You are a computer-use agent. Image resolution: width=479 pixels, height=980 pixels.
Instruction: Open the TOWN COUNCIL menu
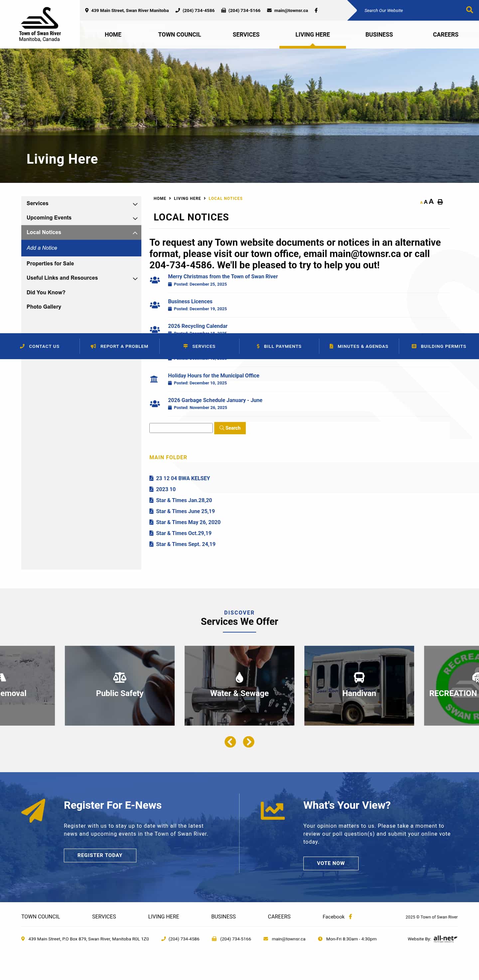click(x=180, y=34)
